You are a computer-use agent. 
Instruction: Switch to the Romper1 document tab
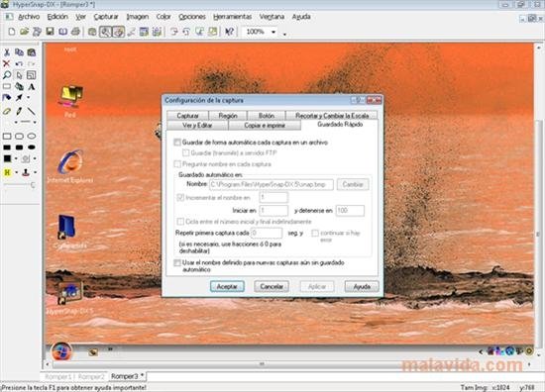click(57, 376)
